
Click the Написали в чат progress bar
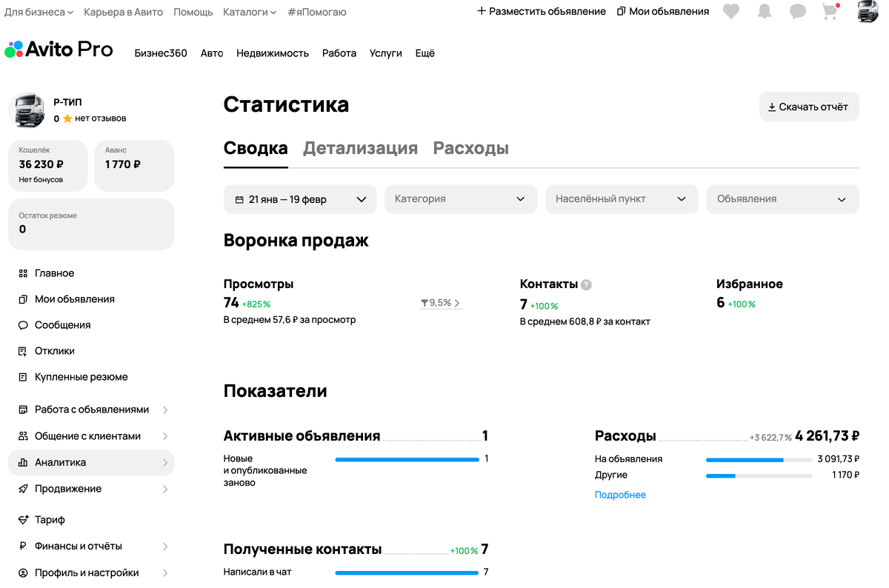(407, 572)
